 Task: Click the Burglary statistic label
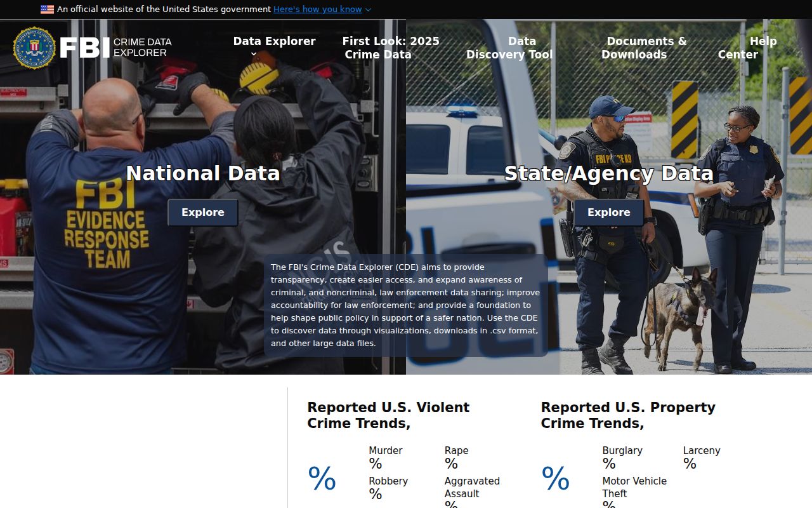click(622, 451)
